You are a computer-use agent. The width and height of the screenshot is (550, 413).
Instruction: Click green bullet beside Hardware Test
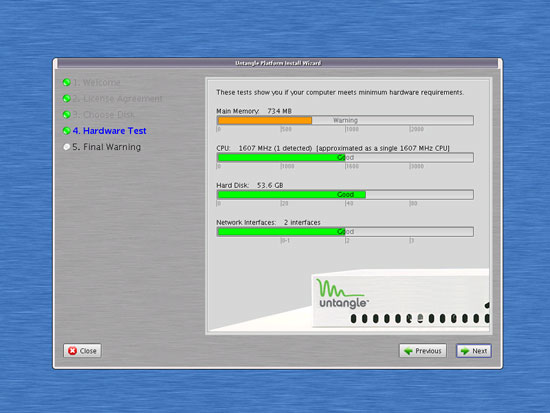[x=67, y=131]
